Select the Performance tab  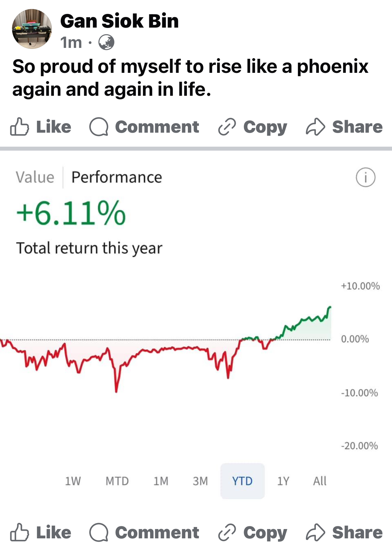(117, 177)
